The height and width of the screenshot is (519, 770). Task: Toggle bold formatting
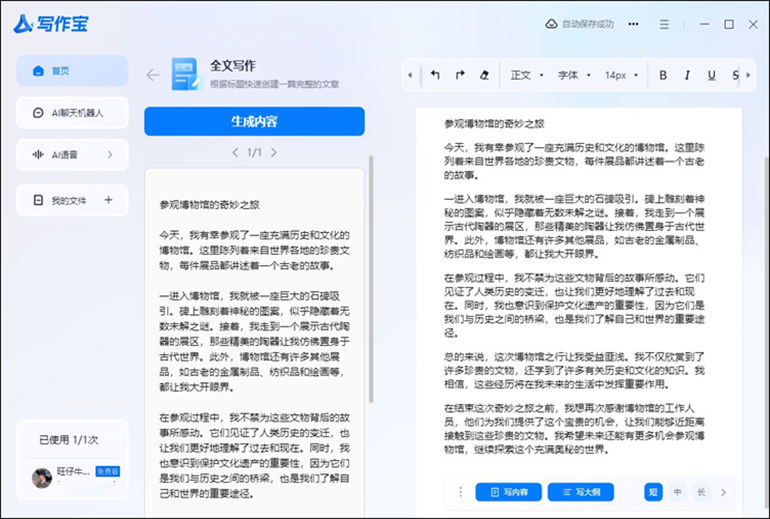pos(663,75)
